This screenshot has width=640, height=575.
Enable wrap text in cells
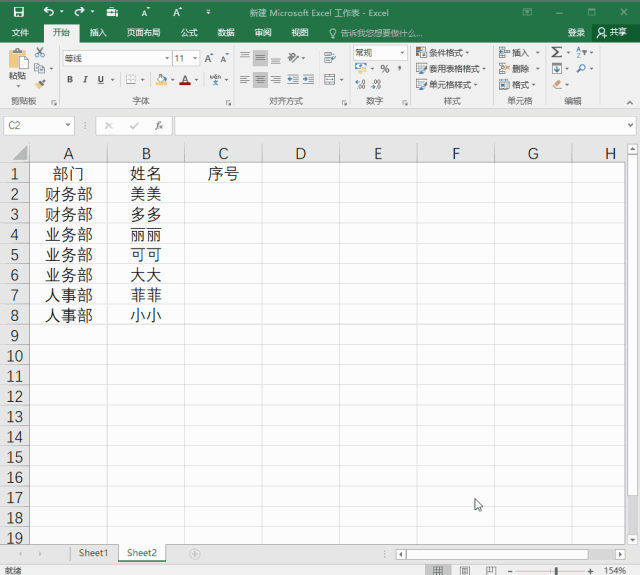pyautogui.click(x=330, y=58)
